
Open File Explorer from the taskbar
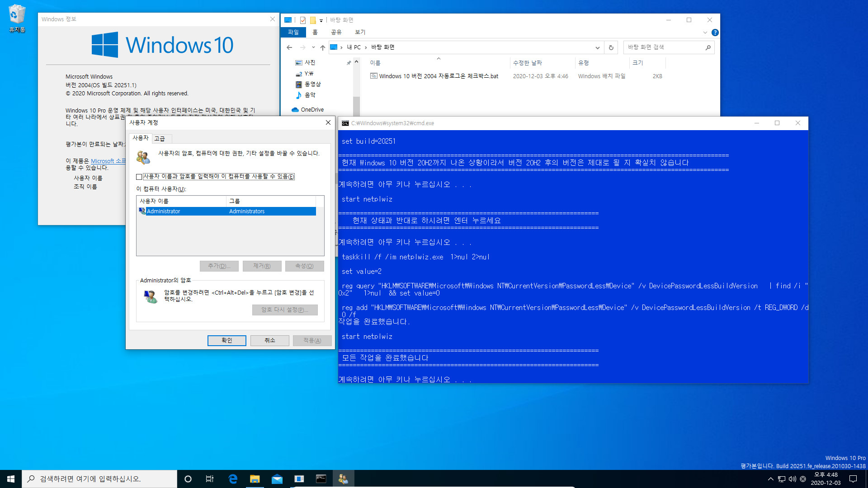click(255, 479)
